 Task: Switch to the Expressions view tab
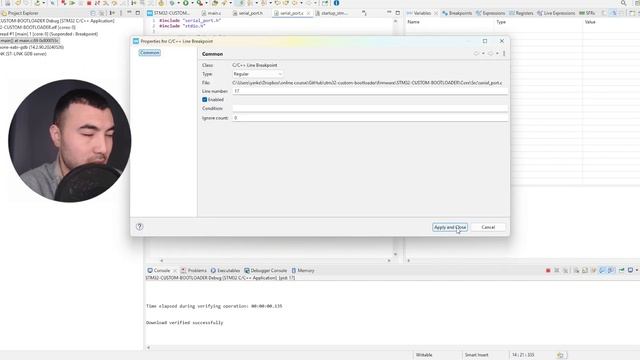pos(491,13)
